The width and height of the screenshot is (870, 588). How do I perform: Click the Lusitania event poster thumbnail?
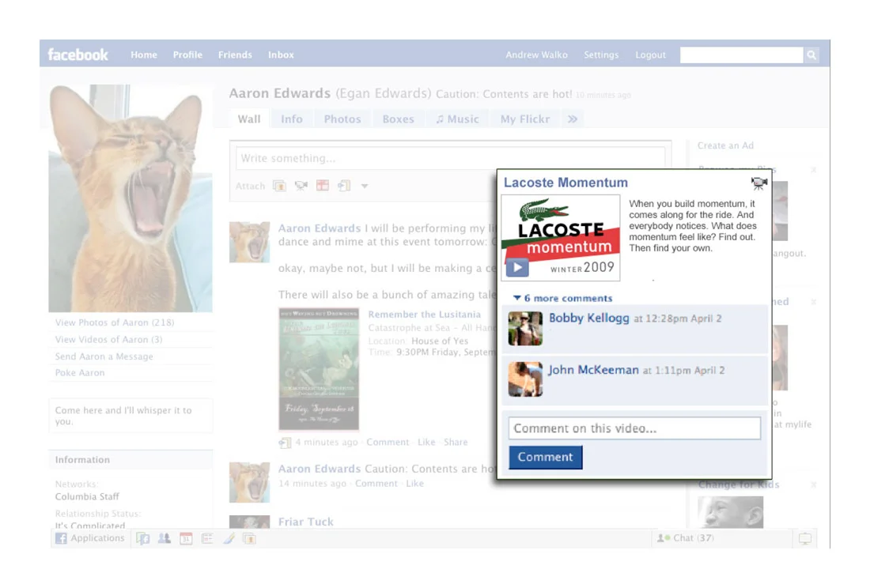coord(319,369)
